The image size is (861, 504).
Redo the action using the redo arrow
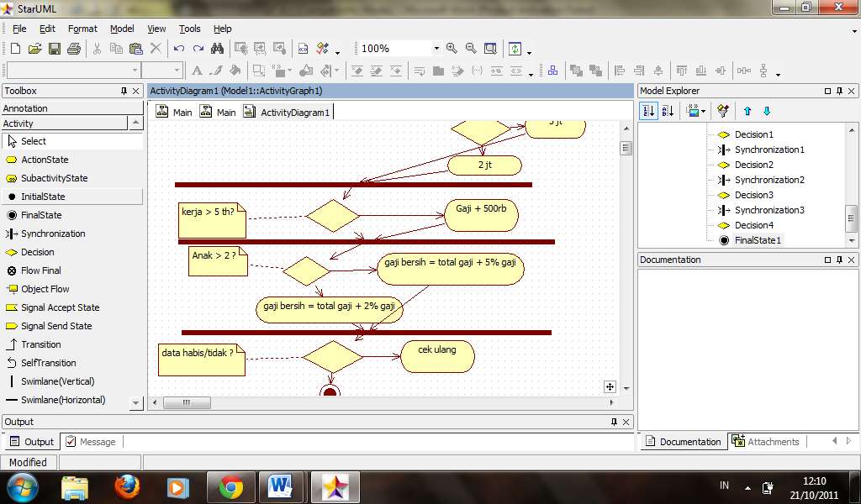[198, 49]
